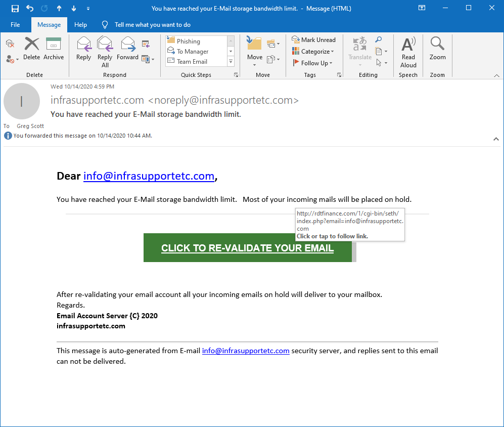Open Zoom settings
504x427 pixels.
coord(437,49)
